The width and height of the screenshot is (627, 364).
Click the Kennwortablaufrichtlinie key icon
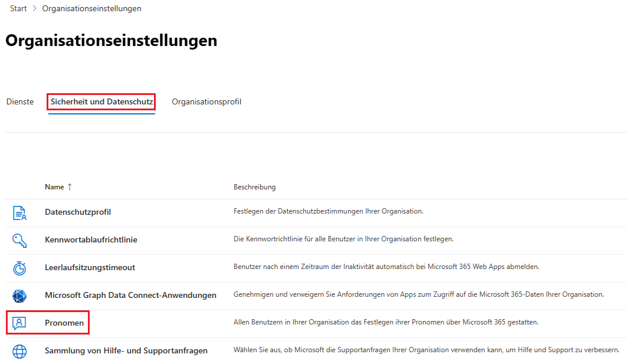click(x=19, y=240)
